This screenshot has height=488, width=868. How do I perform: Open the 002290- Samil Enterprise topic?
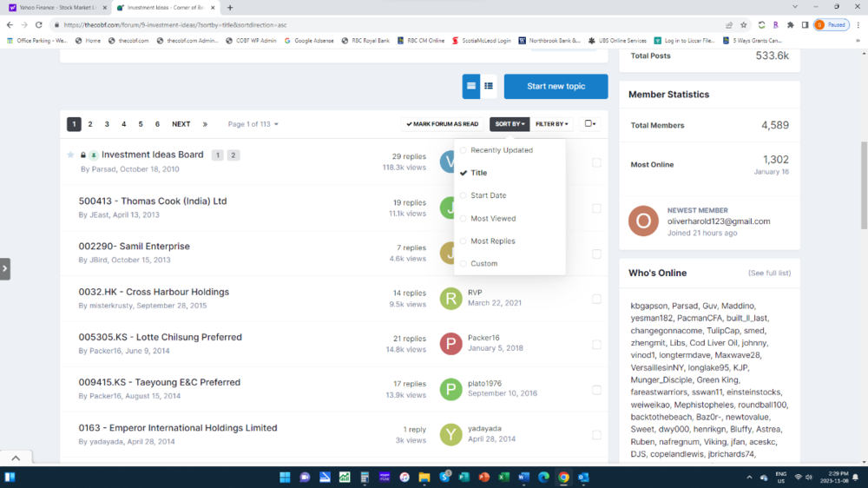coord(134,246)
